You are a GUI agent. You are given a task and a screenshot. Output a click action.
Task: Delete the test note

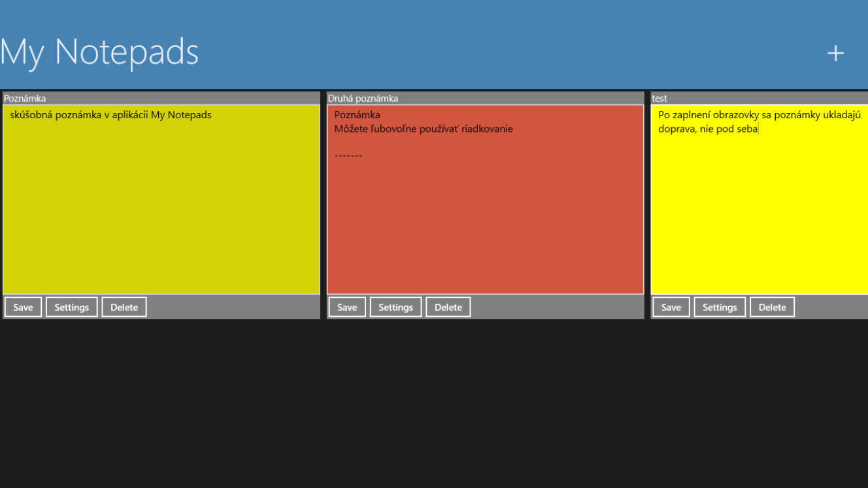772,307
